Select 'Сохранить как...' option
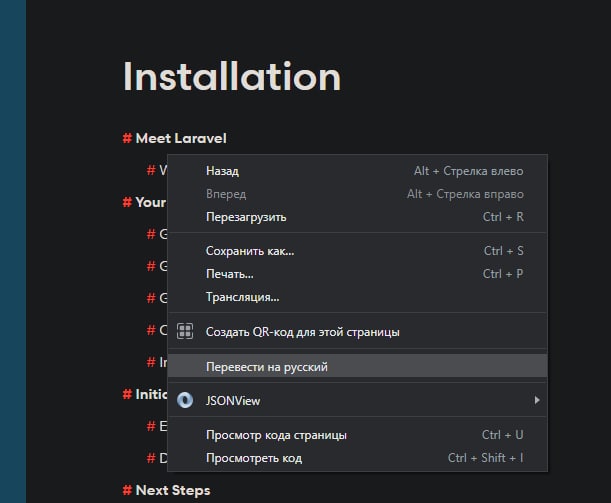 click(357, 251)
